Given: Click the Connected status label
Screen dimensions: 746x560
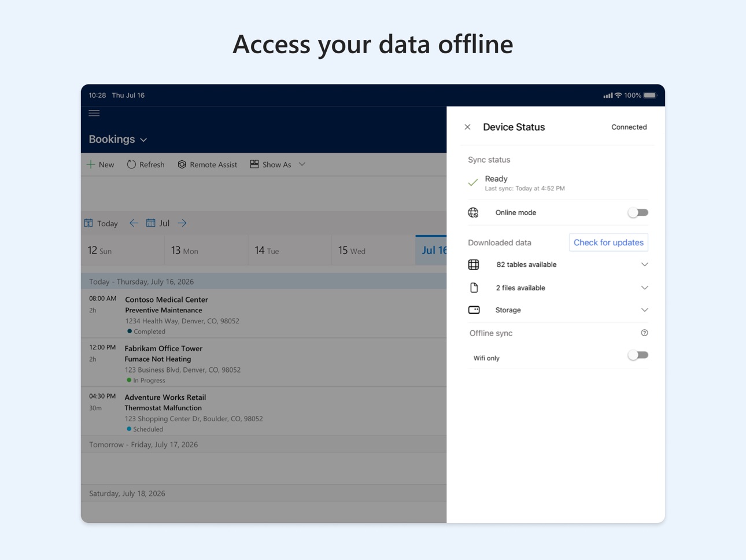Looking at the screenshot, I should point(629,127).
